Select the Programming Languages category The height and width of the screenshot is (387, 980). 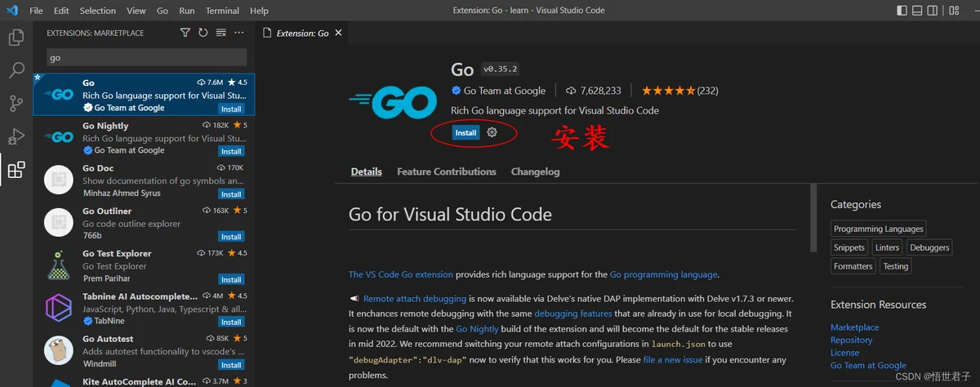879,229
